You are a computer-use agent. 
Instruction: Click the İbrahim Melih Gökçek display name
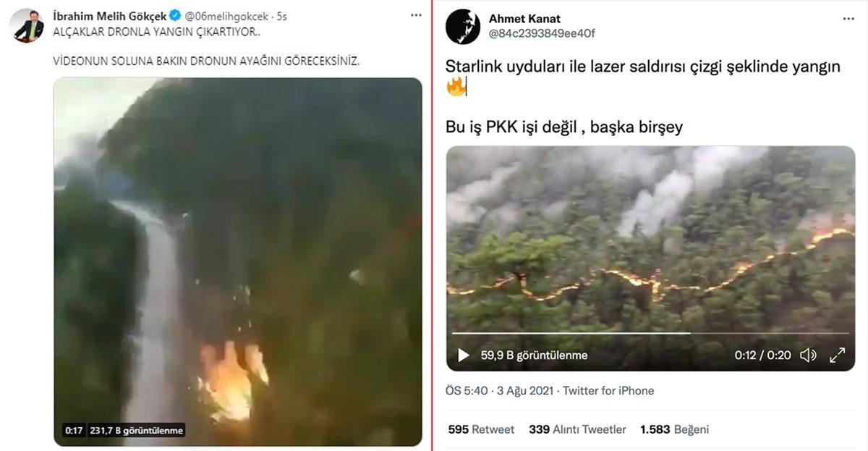[109, 15]
